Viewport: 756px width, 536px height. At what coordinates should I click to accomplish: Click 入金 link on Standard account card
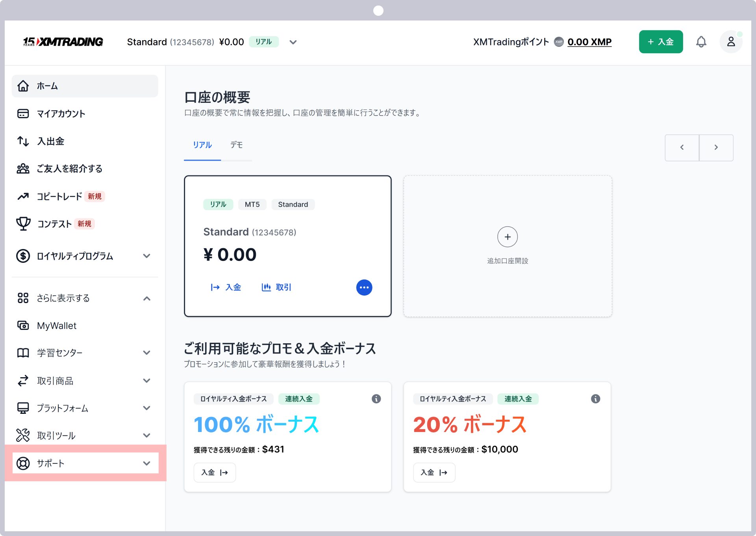pos(226,287)
